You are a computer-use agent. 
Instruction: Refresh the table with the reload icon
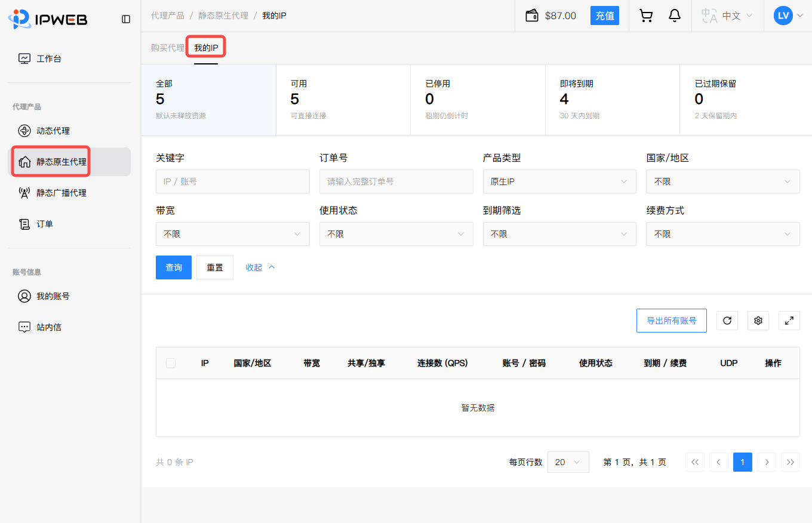coord(727,321)
